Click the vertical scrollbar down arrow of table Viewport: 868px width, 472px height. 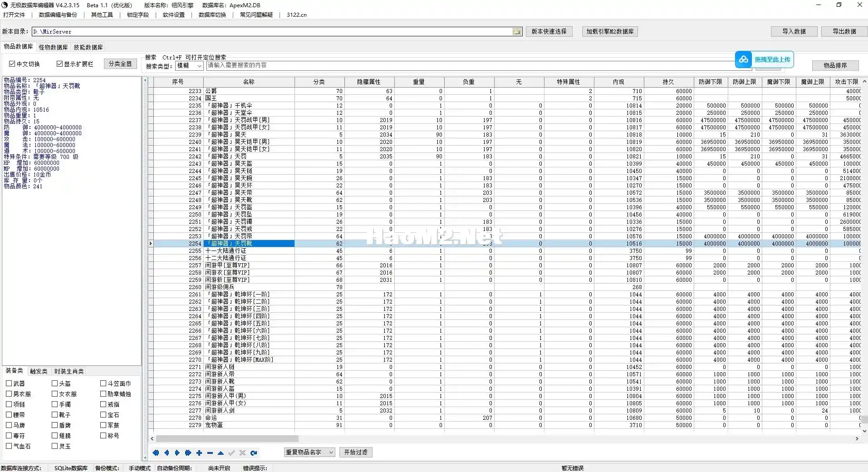(x=864, y=431)
